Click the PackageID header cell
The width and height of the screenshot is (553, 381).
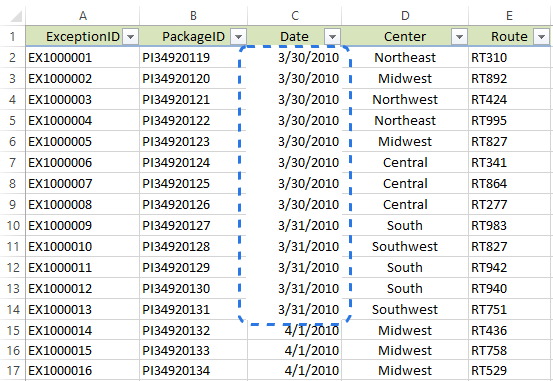pos(193,37)
